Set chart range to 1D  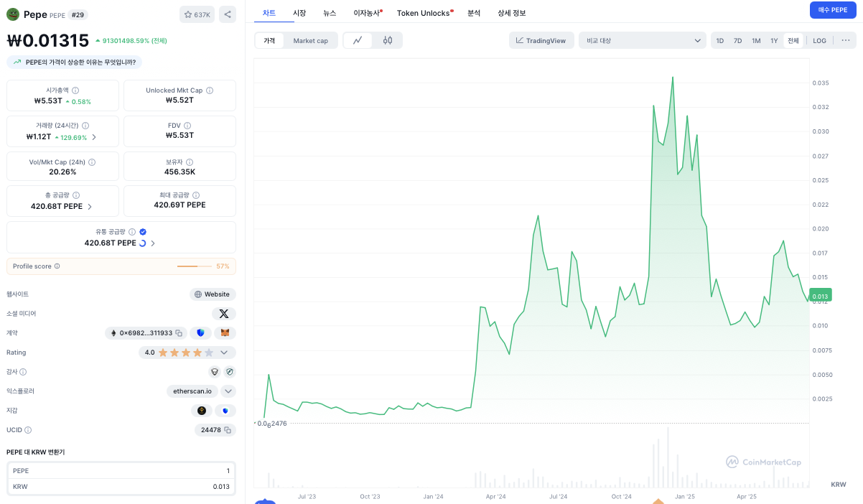point(720,41)
